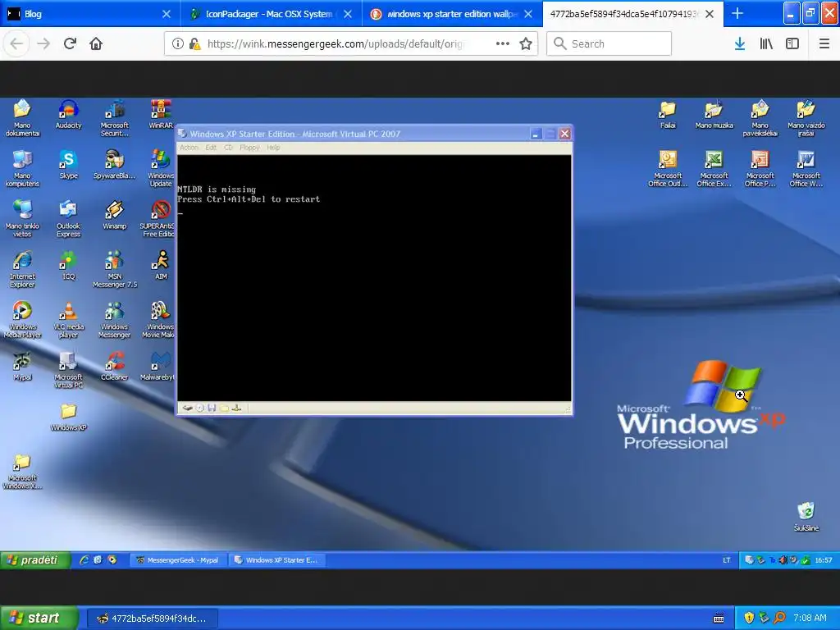Open the browser home page
The height and width of the screenshot is (630, 840).
[x=96, y=44]
